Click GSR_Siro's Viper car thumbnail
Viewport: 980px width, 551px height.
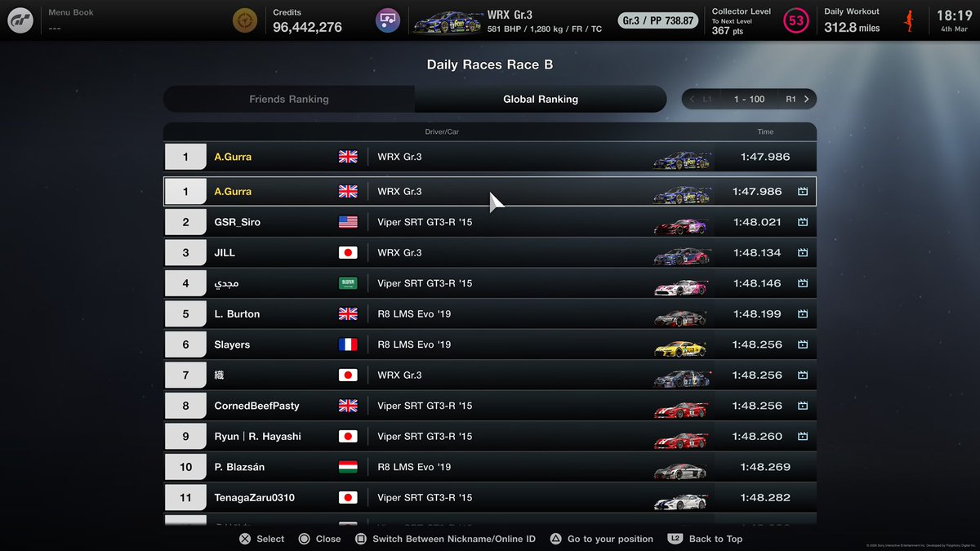[681, 224]
